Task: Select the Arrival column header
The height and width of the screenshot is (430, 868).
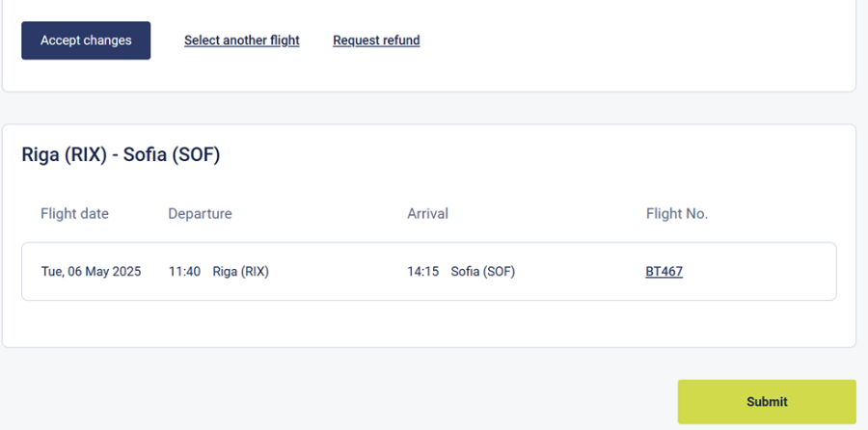Action: pos(428,214)
